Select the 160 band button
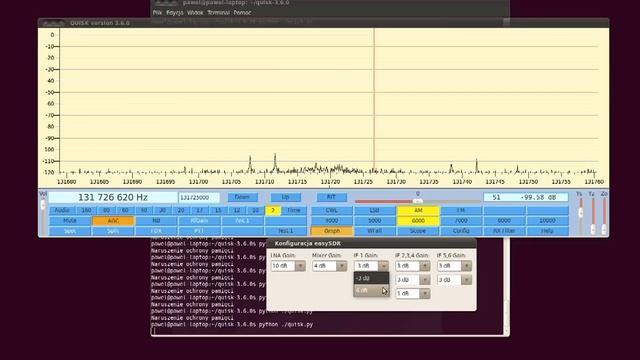Viewport: 640px width, 360px height. tap(86, 211)
